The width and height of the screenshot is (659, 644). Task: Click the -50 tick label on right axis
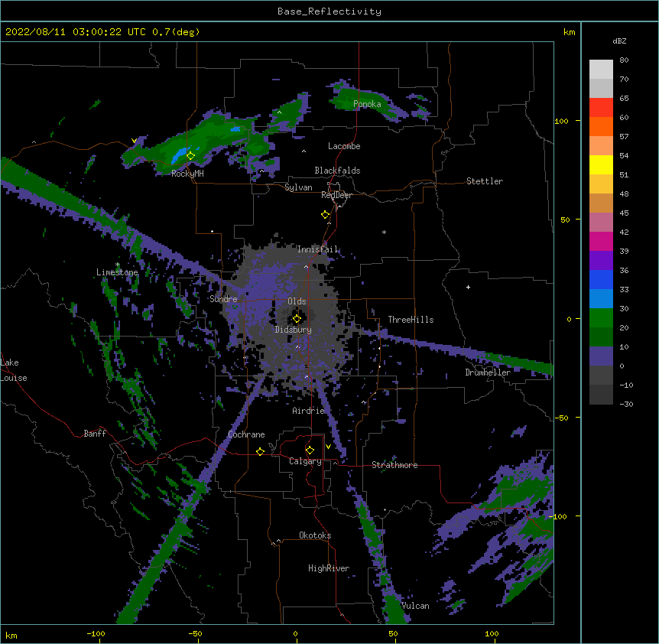[561, 418]
